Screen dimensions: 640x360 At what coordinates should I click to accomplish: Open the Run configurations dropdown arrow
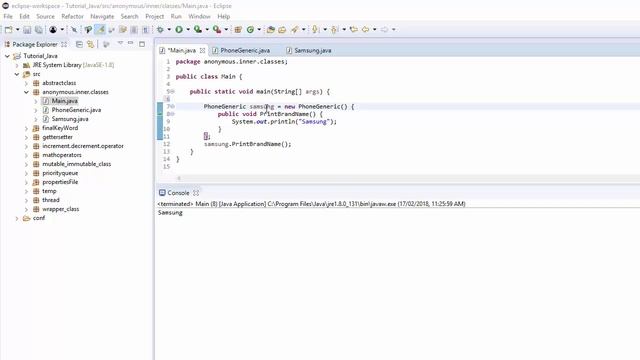point(188,29)
